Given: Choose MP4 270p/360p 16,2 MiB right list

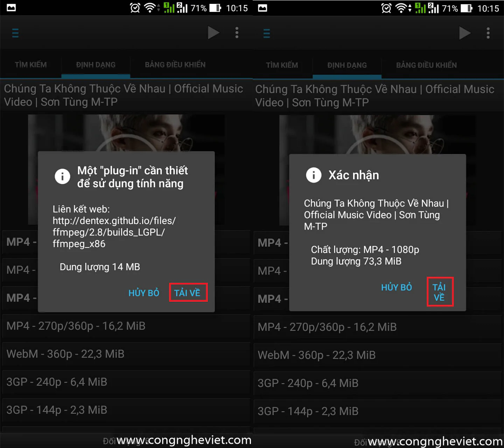Looking at the screenshot, I should pyautogui.click(x=377, y=327).
